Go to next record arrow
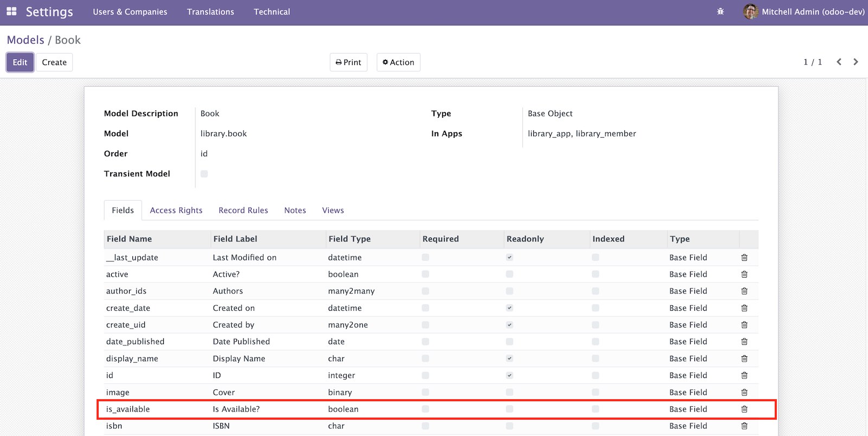The image size is (868, 436). click(856, 62)
